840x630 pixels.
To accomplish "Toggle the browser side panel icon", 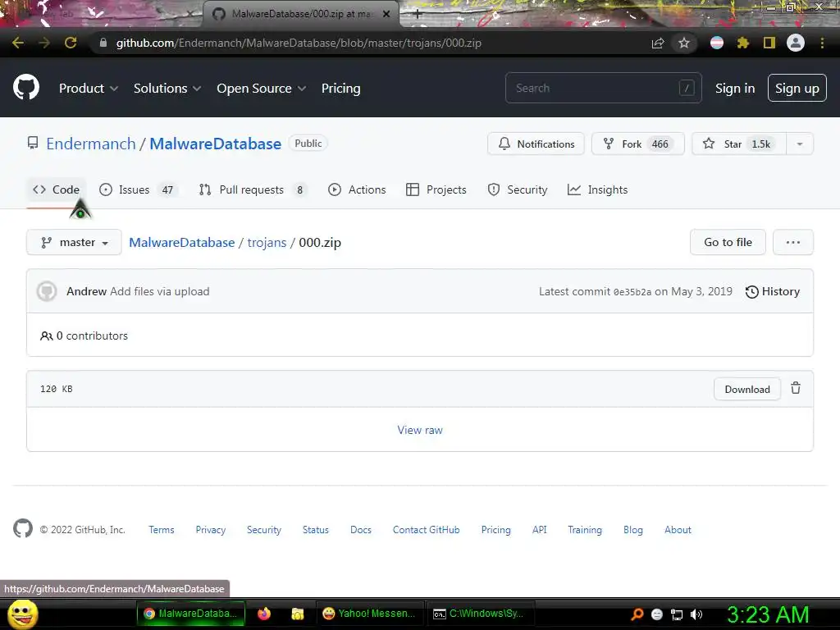I will [769, 43].
